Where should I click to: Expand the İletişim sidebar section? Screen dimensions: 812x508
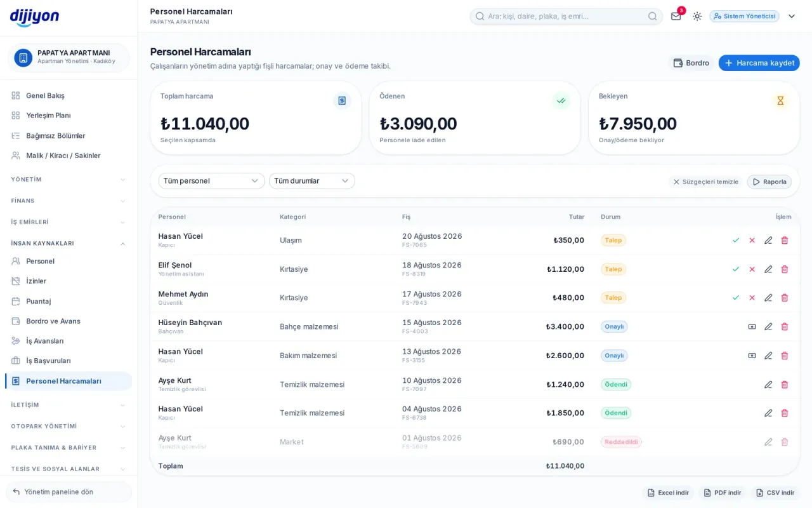click(x=69, y=405)
